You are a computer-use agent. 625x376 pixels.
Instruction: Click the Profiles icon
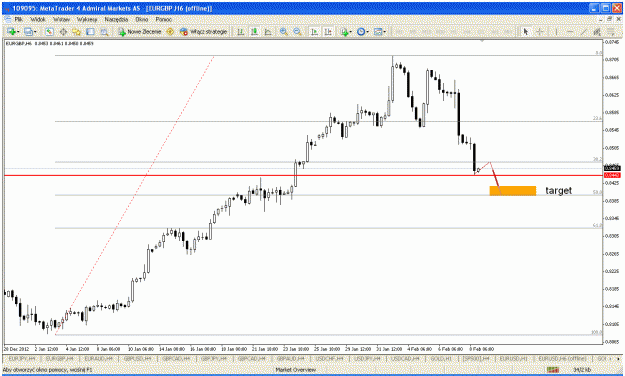(x=28, y=31)
